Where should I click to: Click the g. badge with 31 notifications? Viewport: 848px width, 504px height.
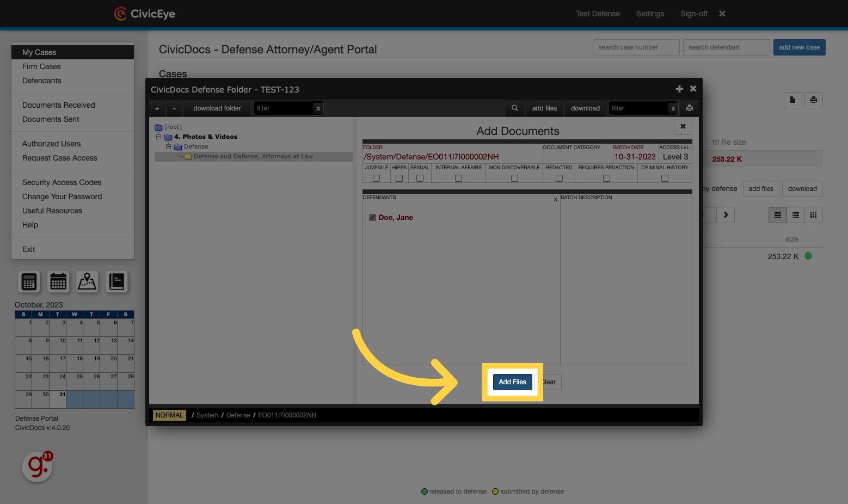click(38, 466)
